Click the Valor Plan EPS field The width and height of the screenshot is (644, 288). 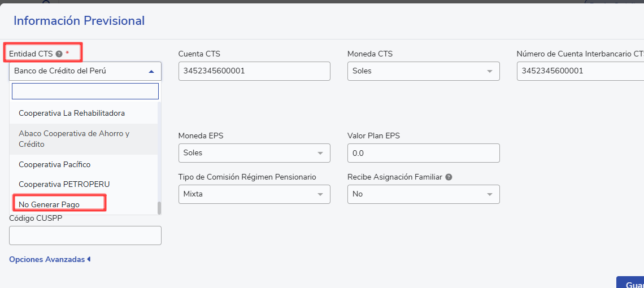click(424, 153)
